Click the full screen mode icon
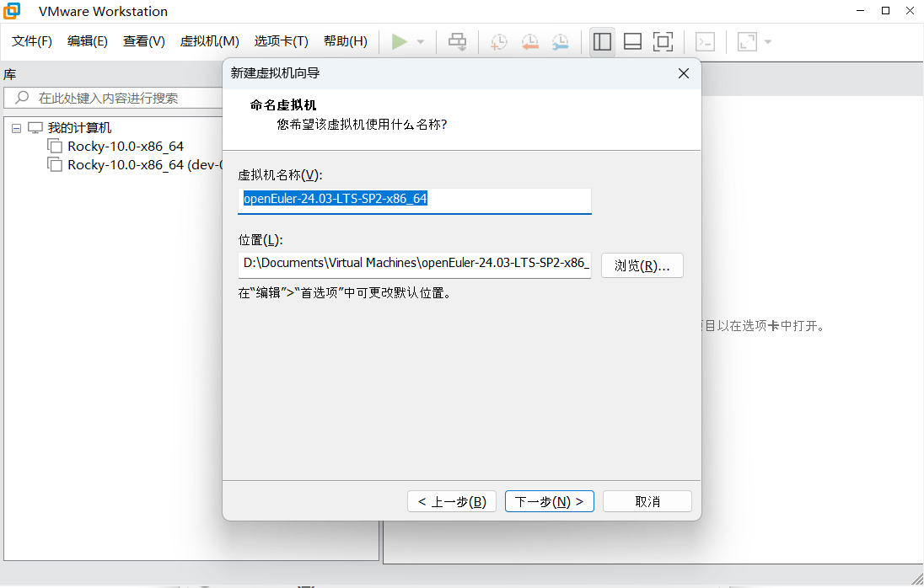Screen dimensions: 924x588 [663, 42]
